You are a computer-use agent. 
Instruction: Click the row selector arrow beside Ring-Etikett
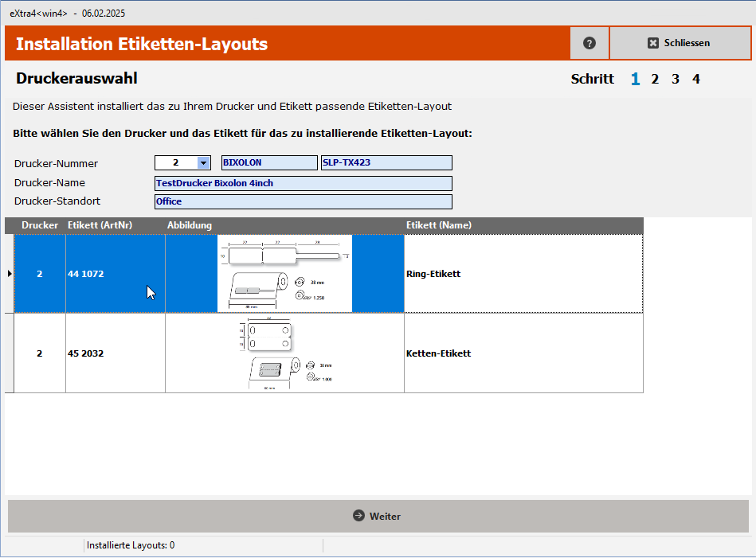9,273
